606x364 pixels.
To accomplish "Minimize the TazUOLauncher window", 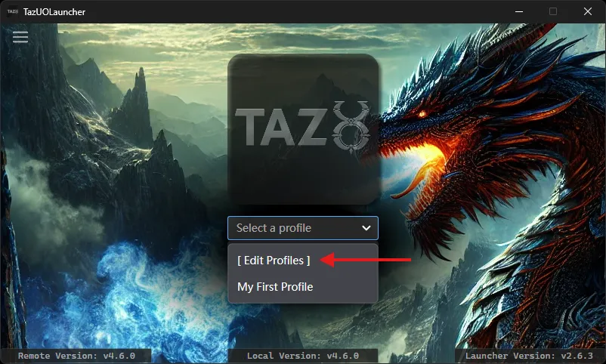I will point(519,11).
